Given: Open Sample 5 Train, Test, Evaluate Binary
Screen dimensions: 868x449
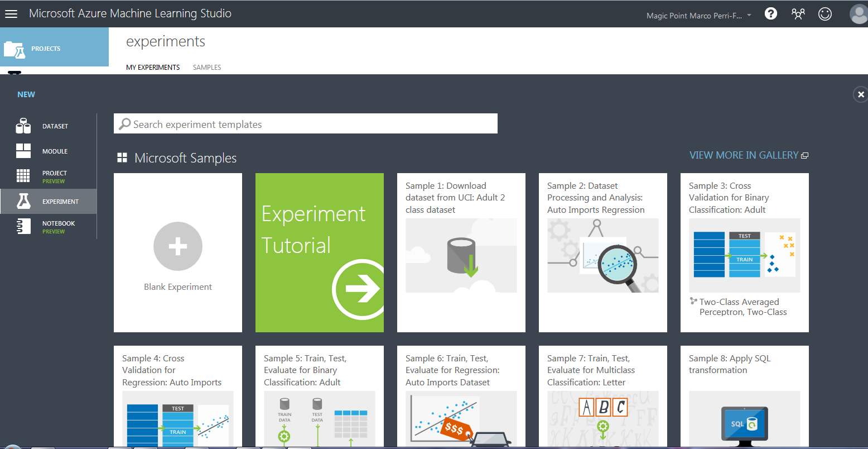Looking at the screenshot, I should (x=320, y=396).
